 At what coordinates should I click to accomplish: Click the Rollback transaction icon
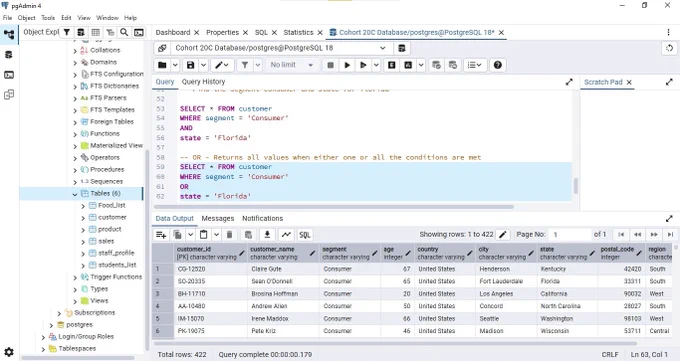(453, 65)
